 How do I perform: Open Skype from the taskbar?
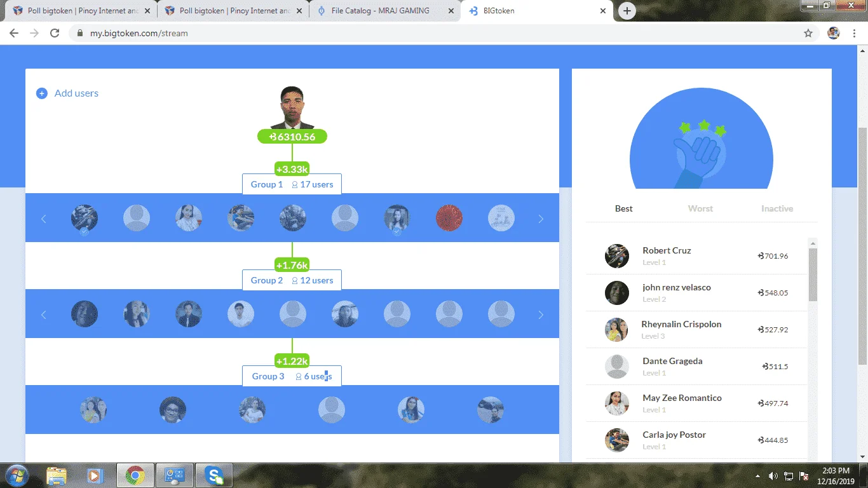(x=214, y=475)
